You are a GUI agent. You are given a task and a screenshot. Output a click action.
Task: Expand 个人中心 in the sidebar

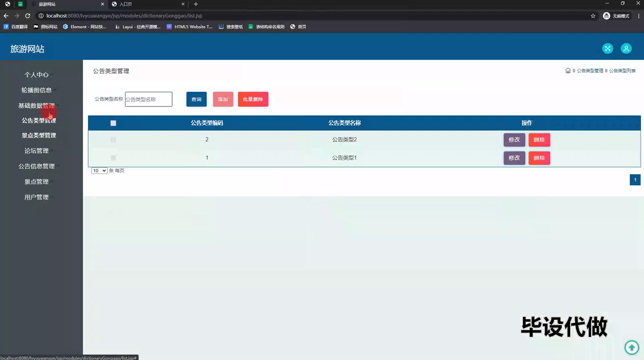tap(37, 75)
